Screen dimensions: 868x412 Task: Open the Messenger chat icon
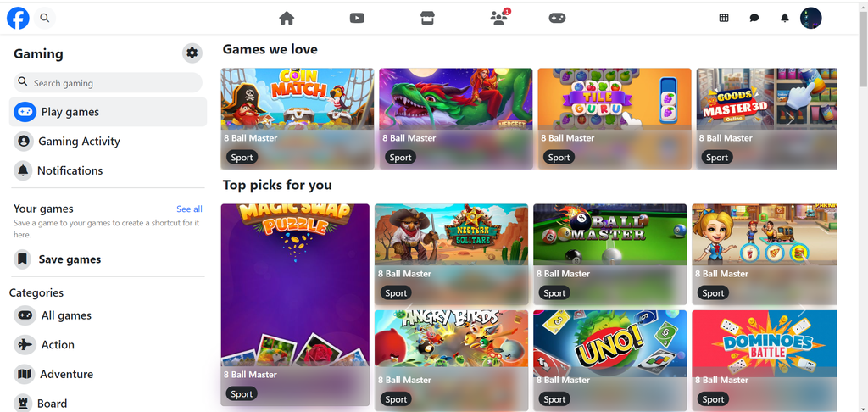[754, 18]
